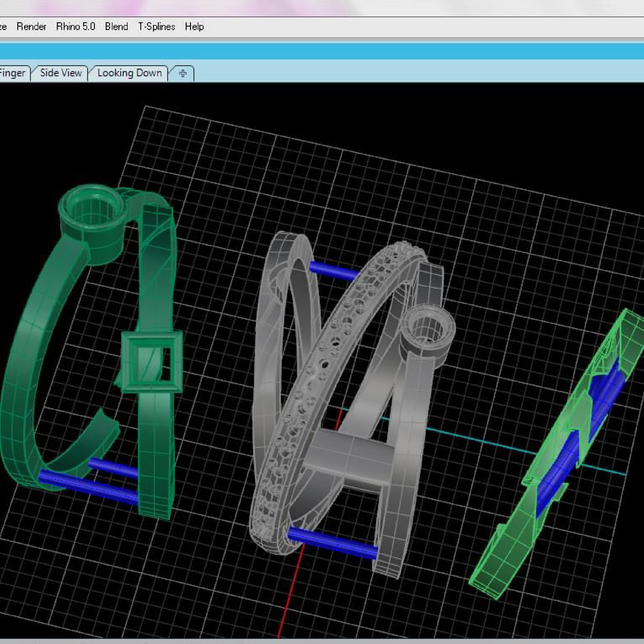This screenshot has height=644, width=644.
Task: Open the T-Splines menu
Action: tap(156, 26)
